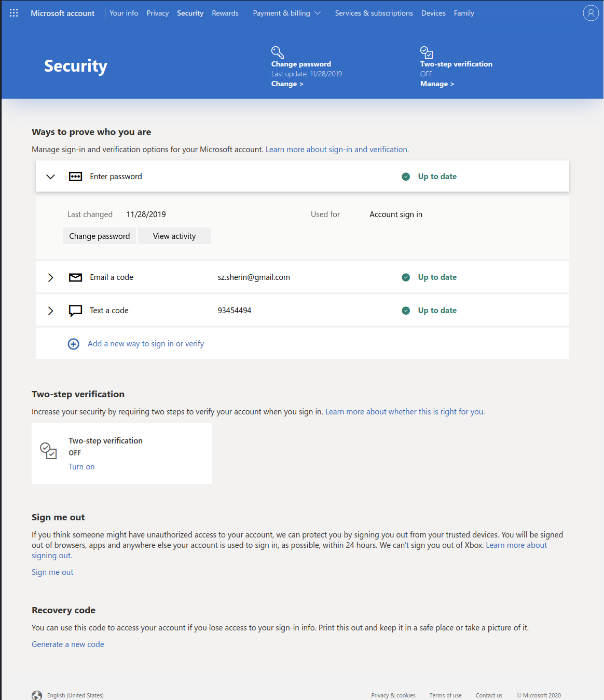Click the Recovery code heading
604x700 pixels.
pyautogui.click(x=63, y=610)
